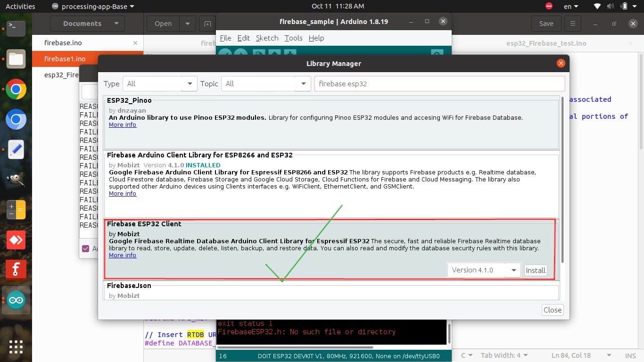Launch Google Chrome from the dock

pyautogui.click(x=16, y=89)
